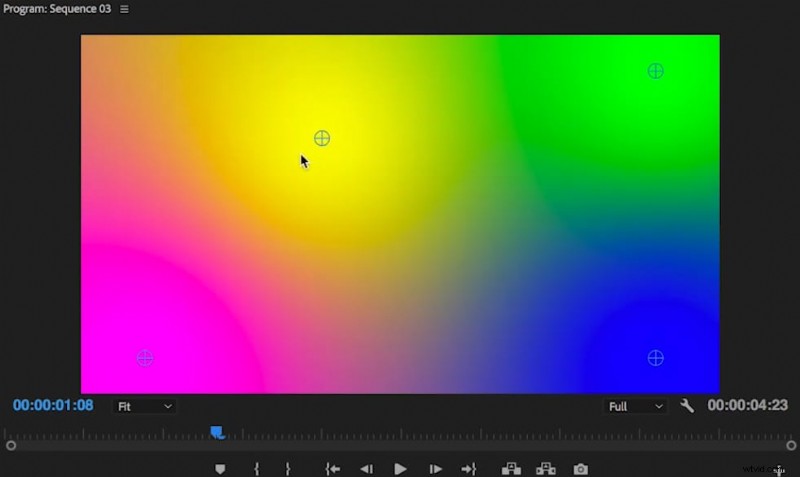Go to Out point
The image size is (800, 477).
pos(468,469)
